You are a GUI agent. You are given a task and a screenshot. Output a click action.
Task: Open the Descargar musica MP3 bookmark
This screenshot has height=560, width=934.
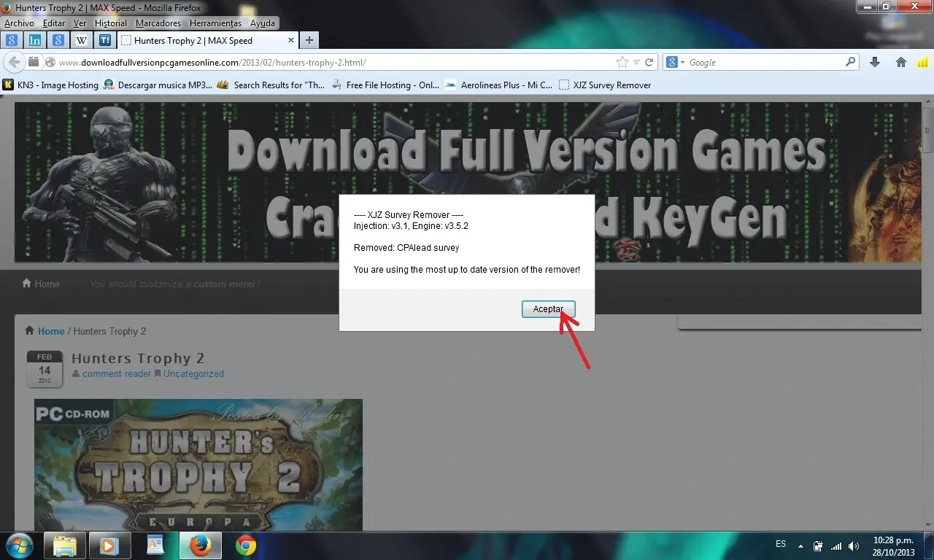coord(158,85)
